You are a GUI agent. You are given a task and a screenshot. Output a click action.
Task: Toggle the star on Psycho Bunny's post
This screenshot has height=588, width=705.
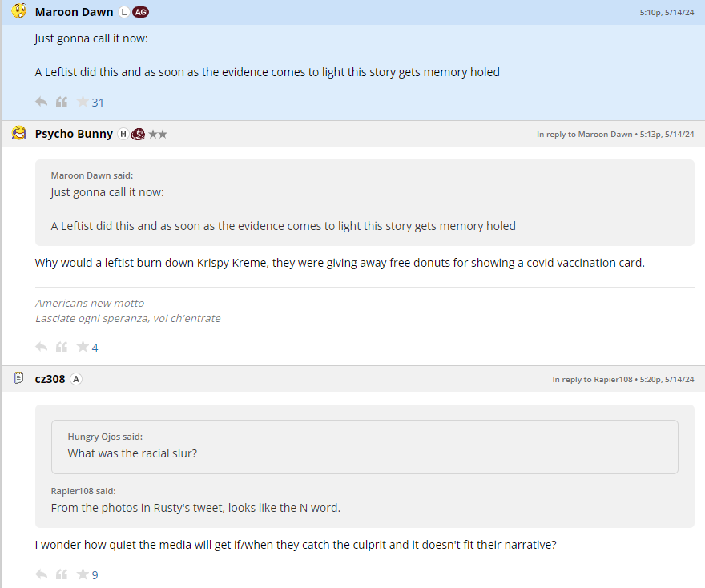click(82, 347)
